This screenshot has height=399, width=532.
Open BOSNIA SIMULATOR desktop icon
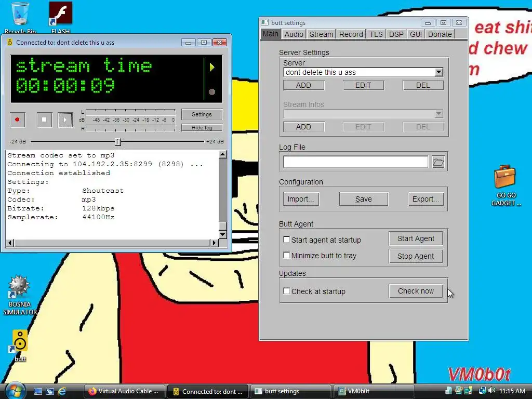point(20,295)
